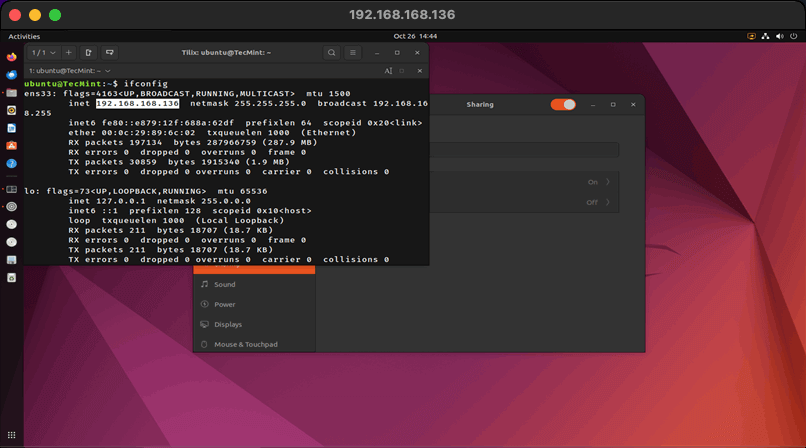The height and width of the screenshot is (448, 806).
Task: Click the Activities button
Action: point(24,36)
